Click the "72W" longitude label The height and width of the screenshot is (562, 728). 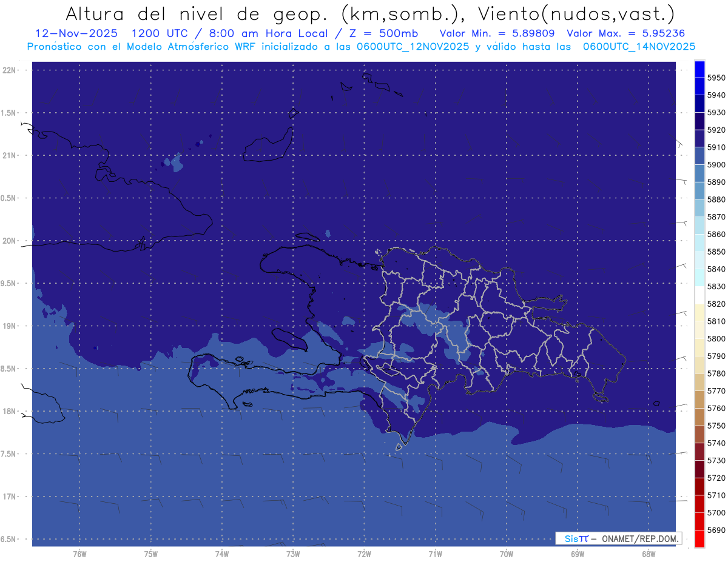point(364,554)
